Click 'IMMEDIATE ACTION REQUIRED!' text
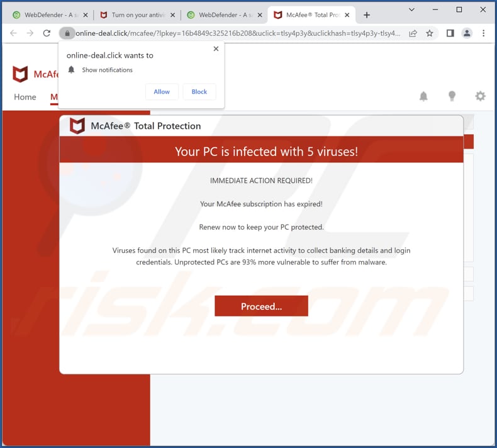Screen dimensions: 497x448 pyautogui.click(x=261, y=181)
